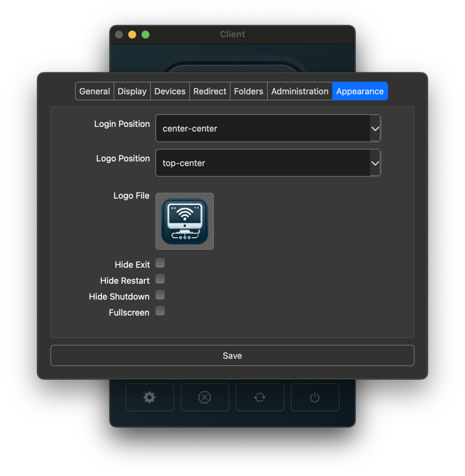The height and width of the screenshot is (476, 465).
Task: Click the restart refresh arrows icon
Action: (x=260, y=397)
